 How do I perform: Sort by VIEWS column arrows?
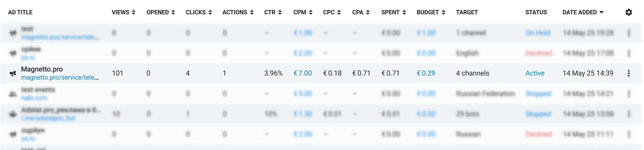pyautogui.click(x=133, y=12)
